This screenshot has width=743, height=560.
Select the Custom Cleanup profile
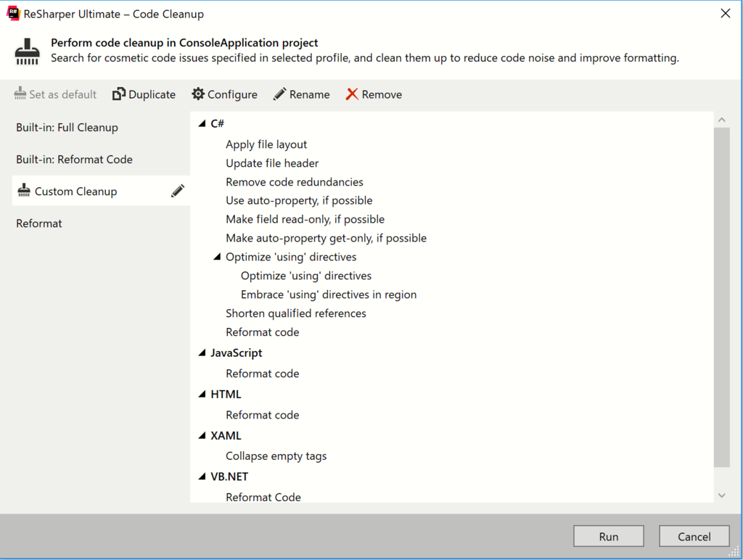(101, 191)
